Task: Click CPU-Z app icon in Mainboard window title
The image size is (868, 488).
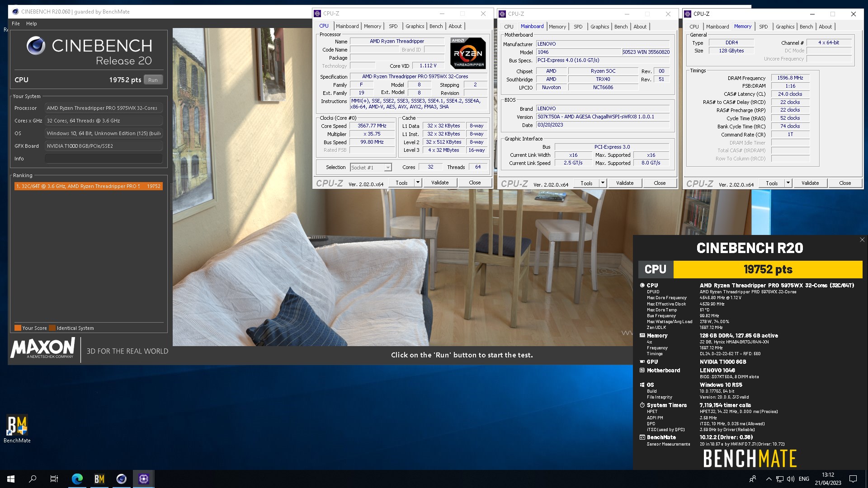Action: click(x=502, y=14)
